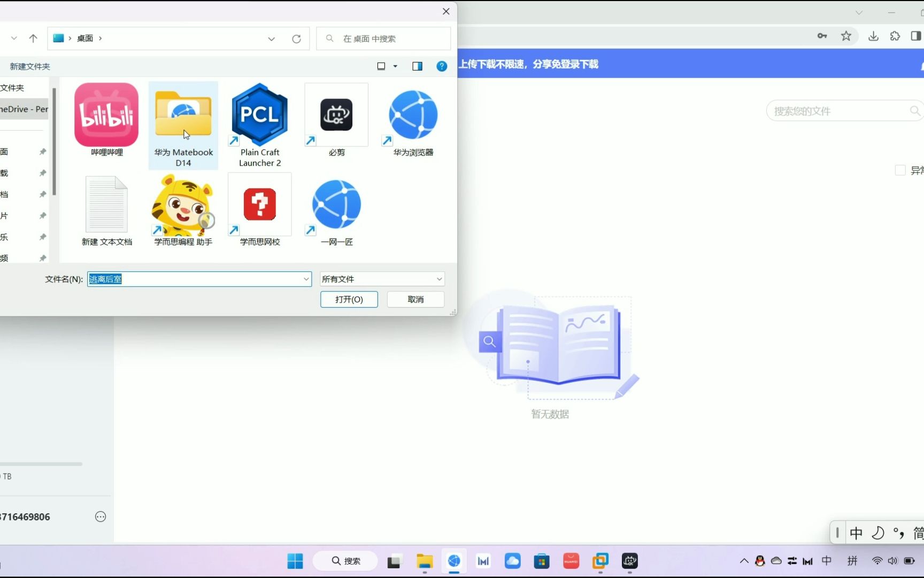Click the 上传下载不限速 banner text
This screenshot has height=578, width=924.
point(529,64)
